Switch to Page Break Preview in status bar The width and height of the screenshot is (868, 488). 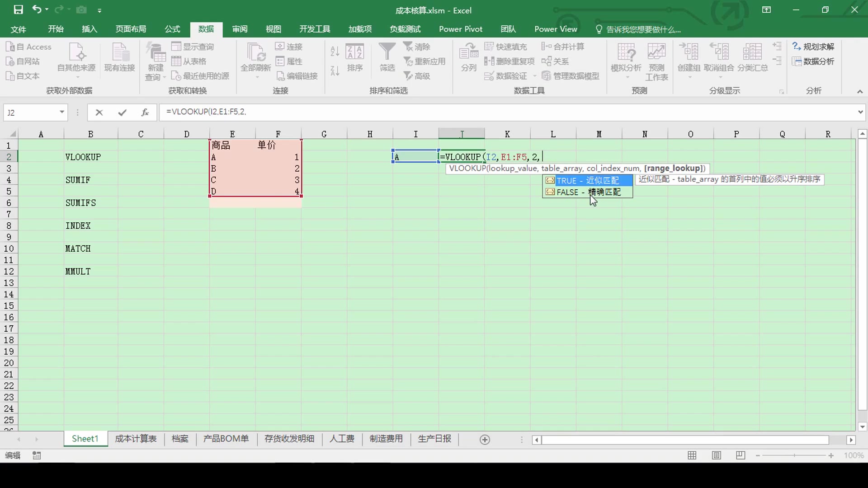click(741, 455)
